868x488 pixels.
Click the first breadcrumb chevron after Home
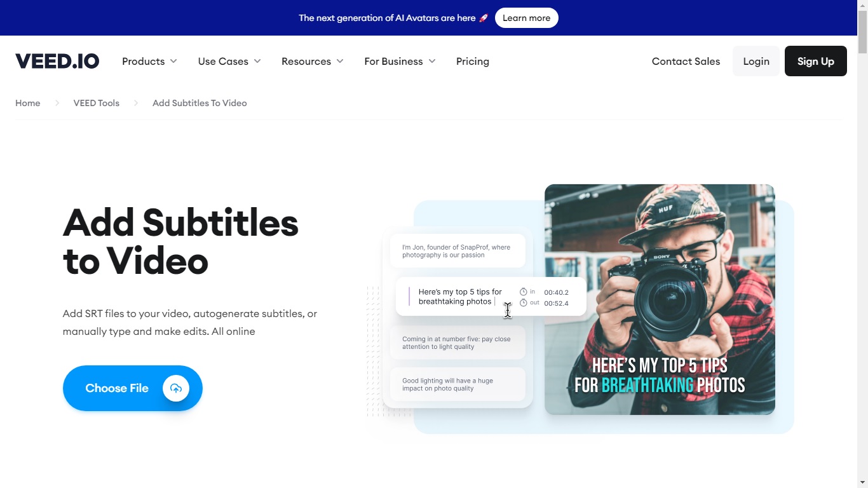coord(57,103)
